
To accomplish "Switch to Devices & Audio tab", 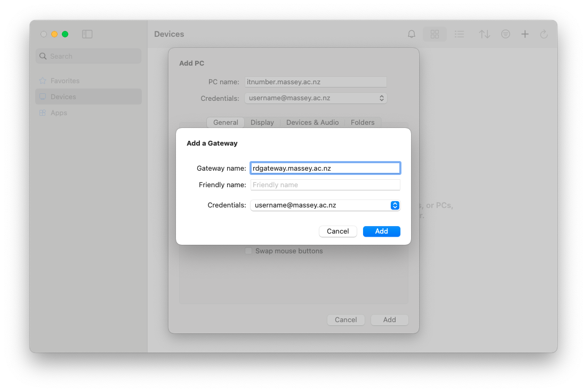I will [312, 123].
